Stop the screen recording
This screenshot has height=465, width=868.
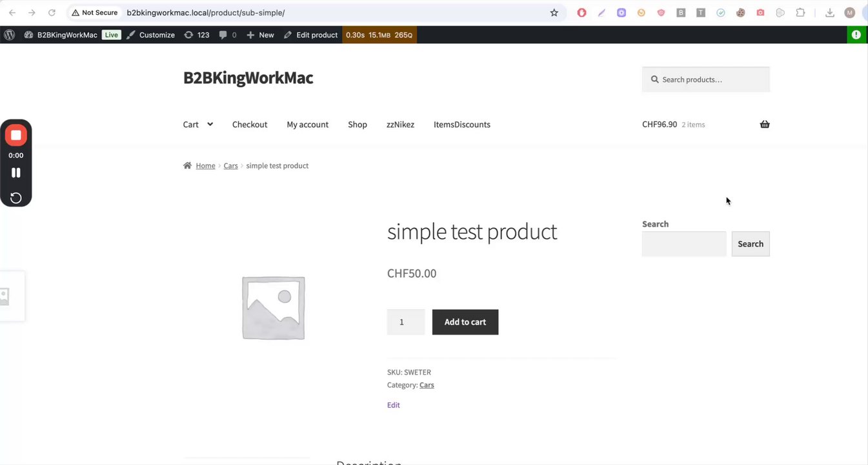point(16,135)
